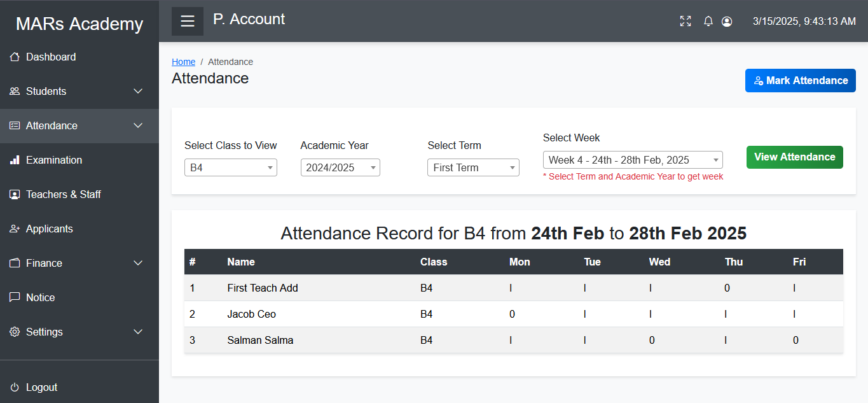The image size is (868, 403).
Task: Click the Notice speech bubble icon
Action: pos(15,297)
